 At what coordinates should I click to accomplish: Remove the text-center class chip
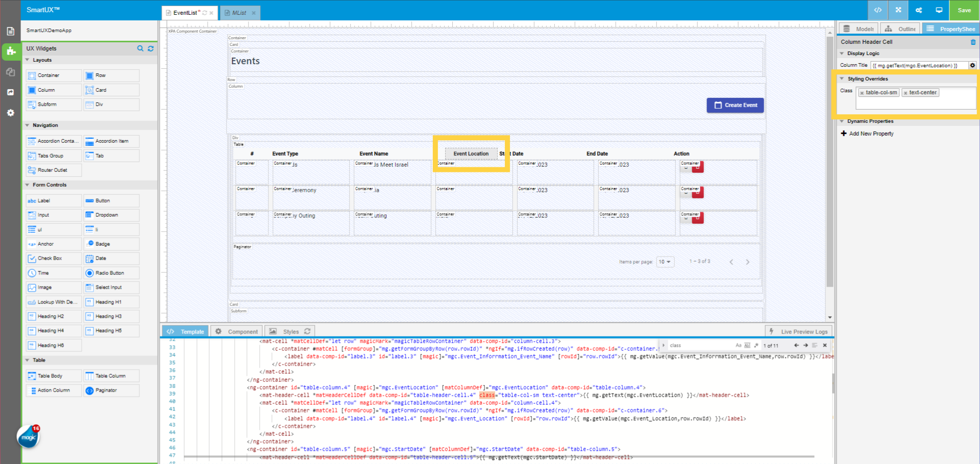tap(906, 92)
